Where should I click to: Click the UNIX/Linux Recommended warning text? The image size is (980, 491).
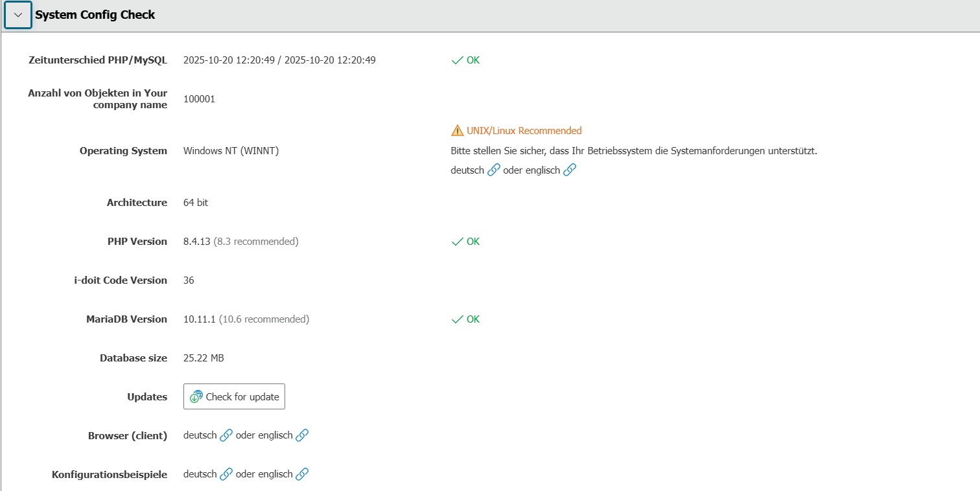[x=524, y=131]
